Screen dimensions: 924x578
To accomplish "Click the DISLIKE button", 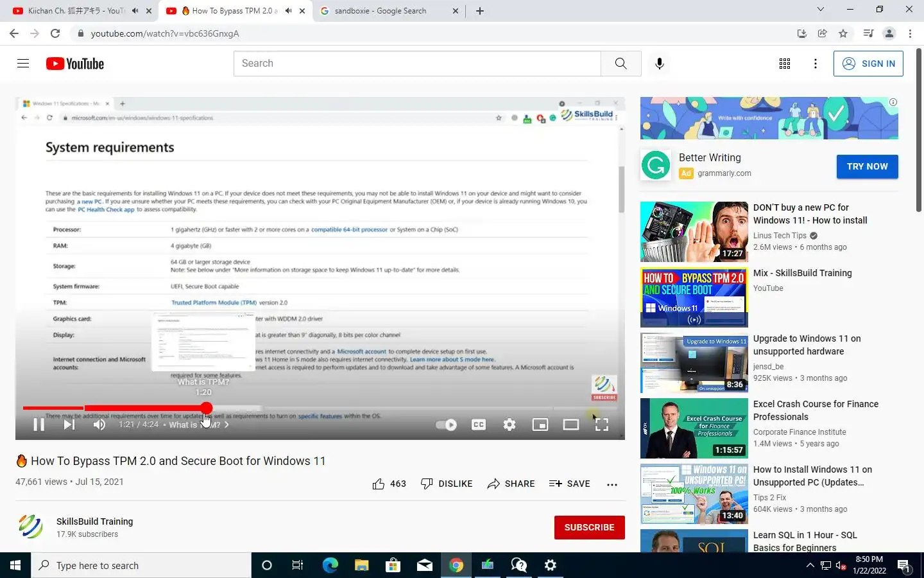I will (447, 484).
